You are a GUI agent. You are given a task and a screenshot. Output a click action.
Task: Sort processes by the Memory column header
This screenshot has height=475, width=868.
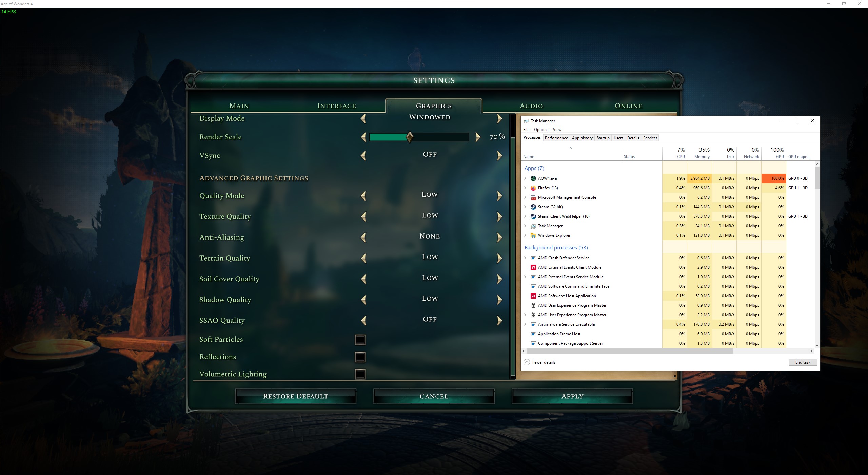pyautogui.click(x=699, y=153)
